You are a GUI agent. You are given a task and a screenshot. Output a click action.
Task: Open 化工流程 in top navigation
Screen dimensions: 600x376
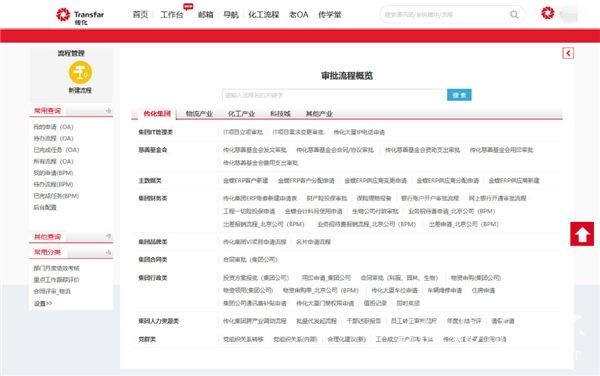tap(264, 15)
